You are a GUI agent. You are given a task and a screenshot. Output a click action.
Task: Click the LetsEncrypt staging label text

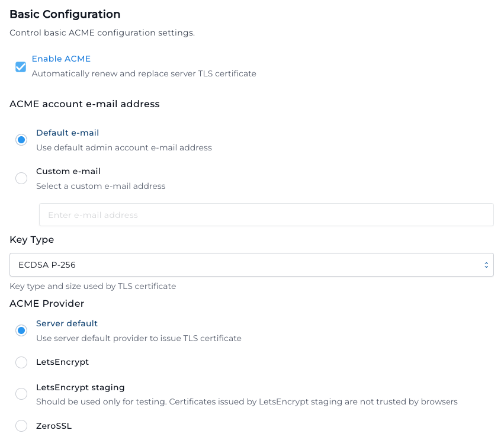[81, 387]
